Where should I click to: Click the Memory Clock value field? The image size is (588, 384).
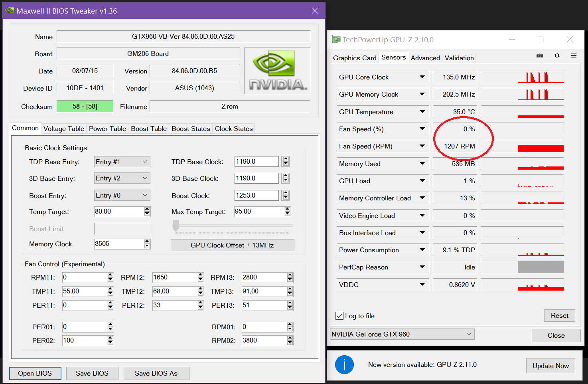pos(119,243)
